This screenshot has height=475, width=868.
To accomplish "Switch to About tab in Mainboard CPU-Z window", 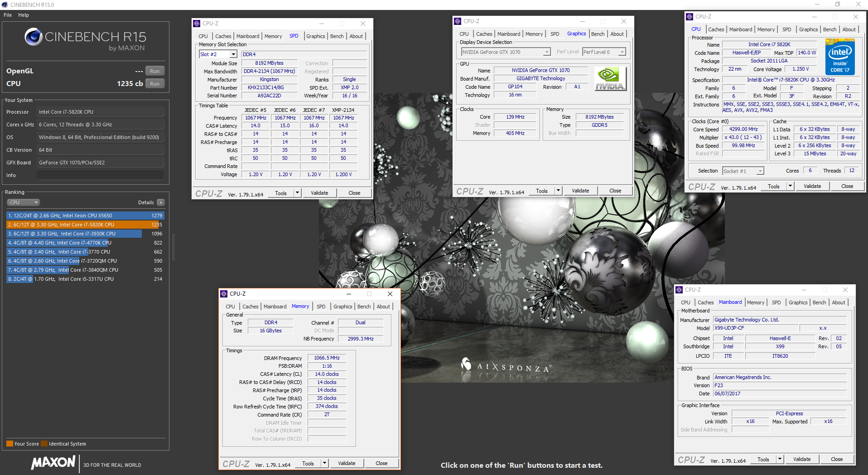I will (x=839, y=302).
